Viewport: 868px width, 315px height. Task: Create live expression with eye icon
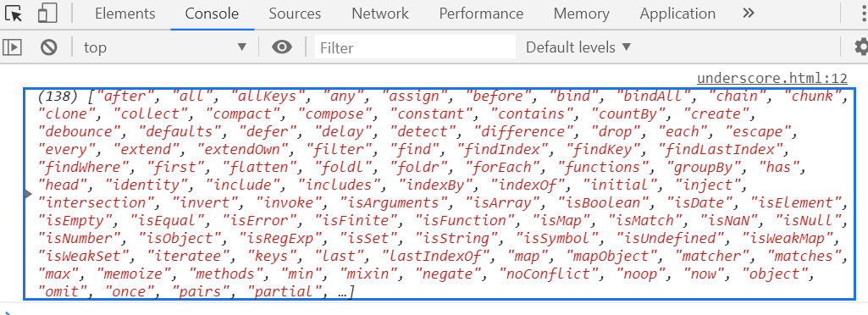282,47
